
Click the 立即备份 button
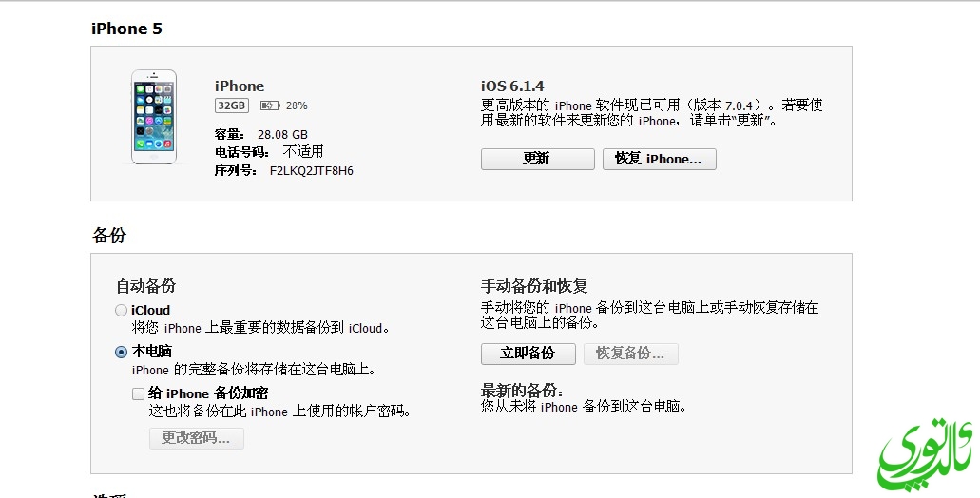pyautogui.click(x=528, y=354)
